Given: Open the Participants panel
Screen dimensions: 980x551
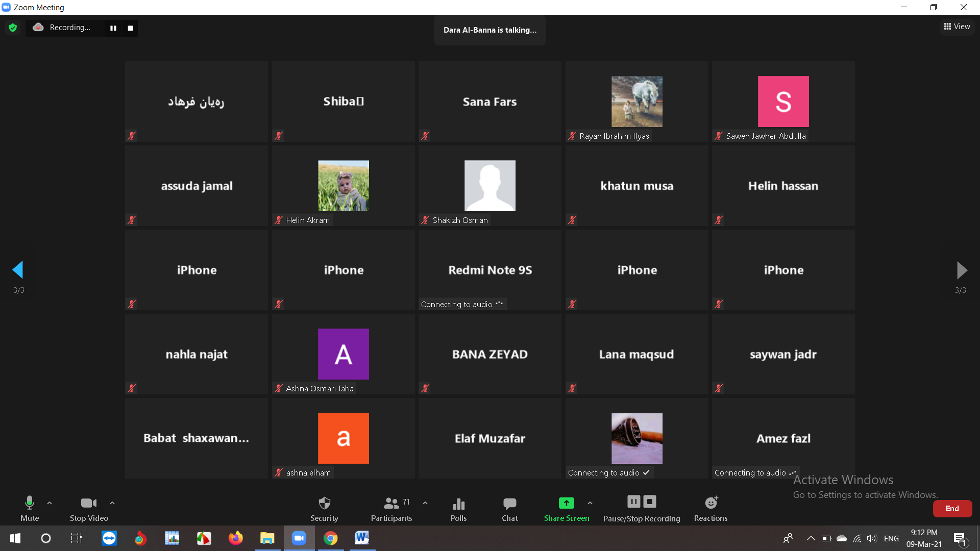Looking at the screenshot, I should (391, 509).
